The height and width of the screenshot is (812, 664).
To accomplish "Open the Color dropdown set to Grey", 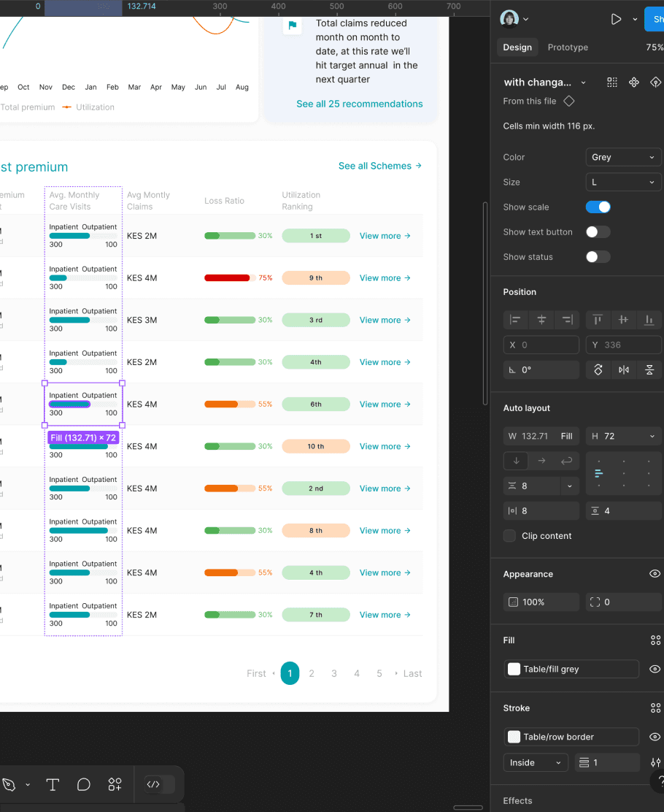I will click(x=623, y=157).
